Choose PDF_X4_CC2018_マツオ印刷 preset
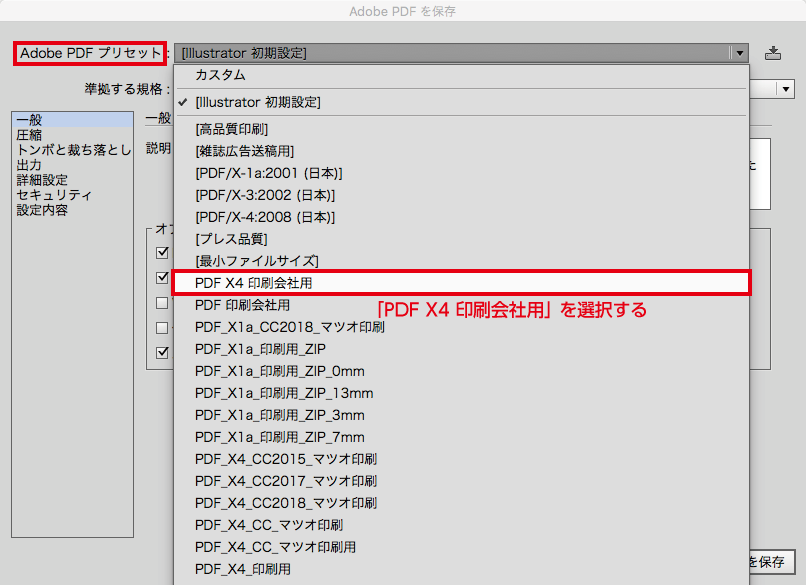The height and width of the screenshot is (585, 806). click(461, 503)
